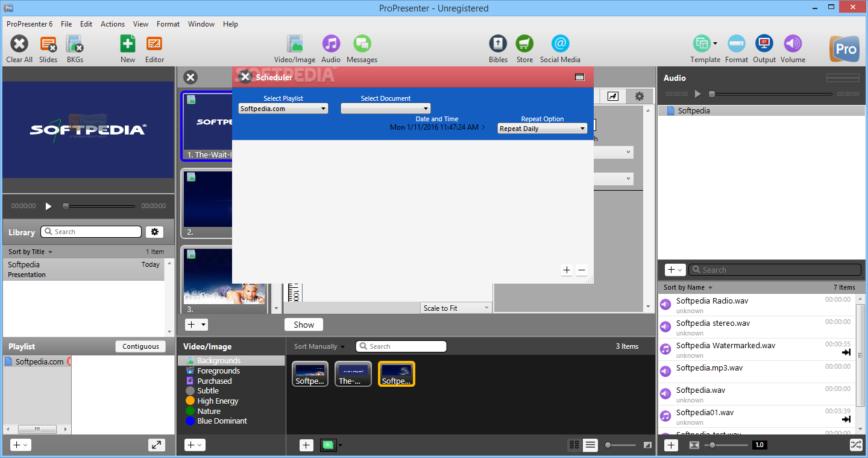Click the Library search field
The height and width of the screenshot is (458, 868).
[90, 232]
